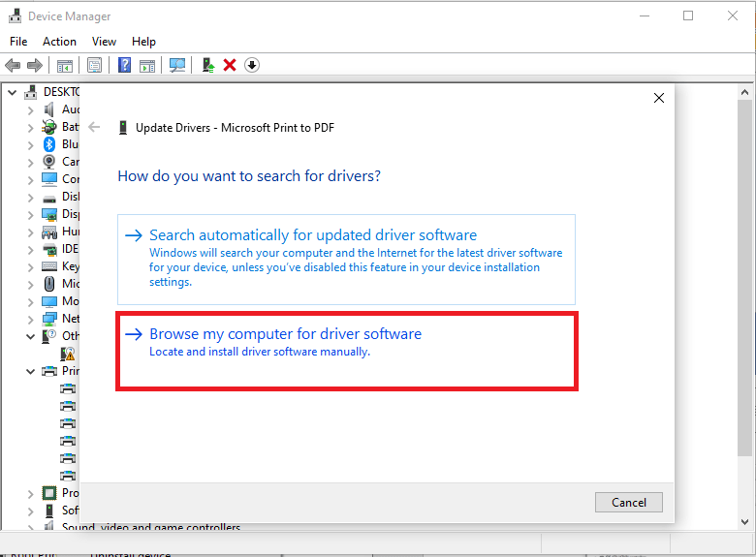Viewport: 756px width, 557px height.
Task: Click the display adapter icon in the tree
Action: tap(49, 214)
